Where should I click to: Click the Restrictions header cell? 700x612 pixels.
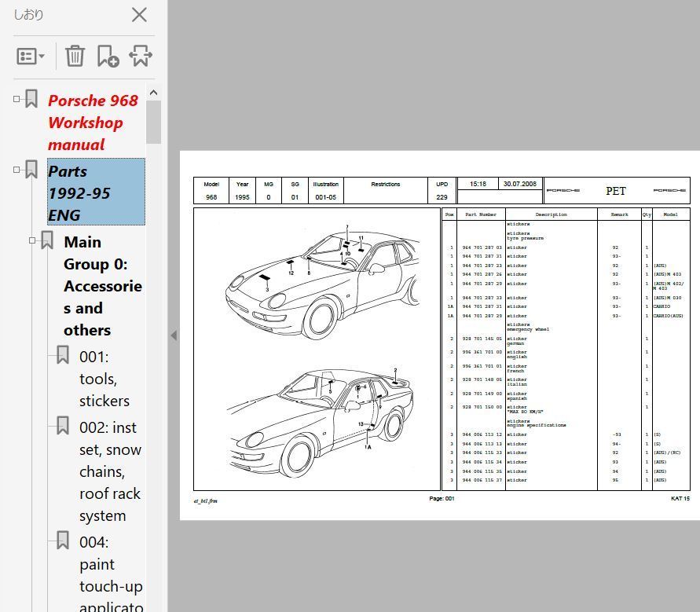tap(386, 191)
